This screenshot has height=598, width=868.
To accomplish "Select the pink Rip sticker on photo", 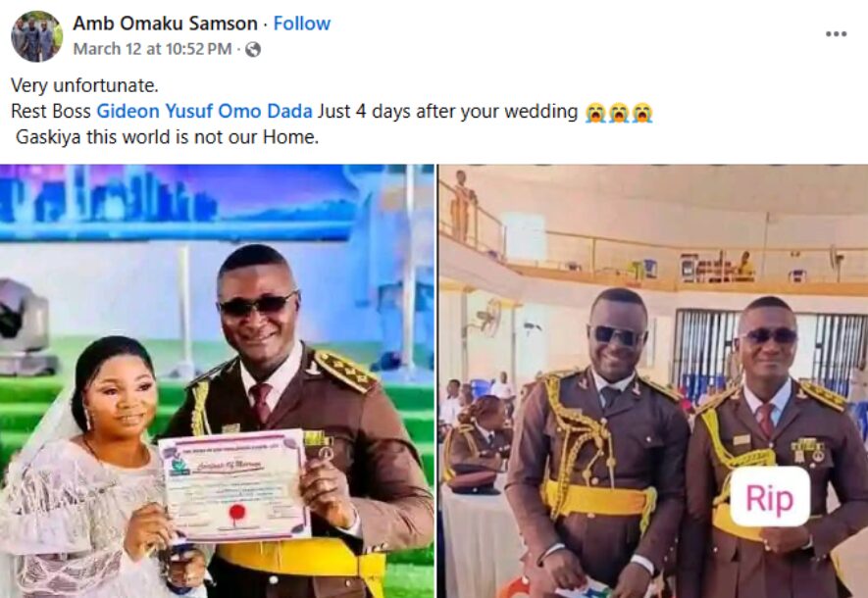I will click(770, 496).
